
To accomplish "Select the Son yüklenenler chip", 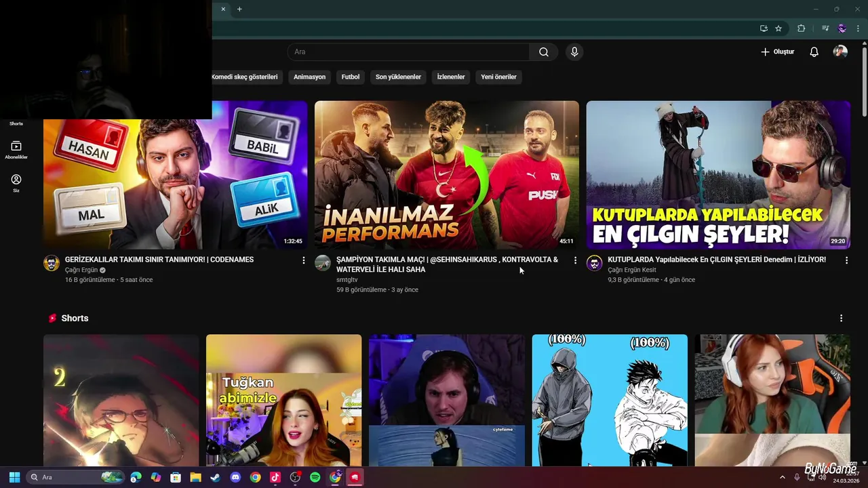I will point(398,77).
